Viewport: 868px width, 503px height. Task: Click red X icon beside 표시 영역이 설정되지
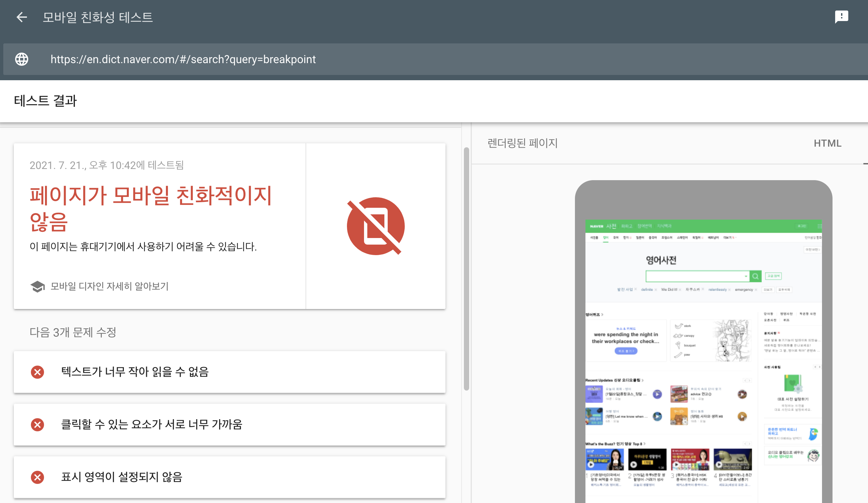click(37, 477)
